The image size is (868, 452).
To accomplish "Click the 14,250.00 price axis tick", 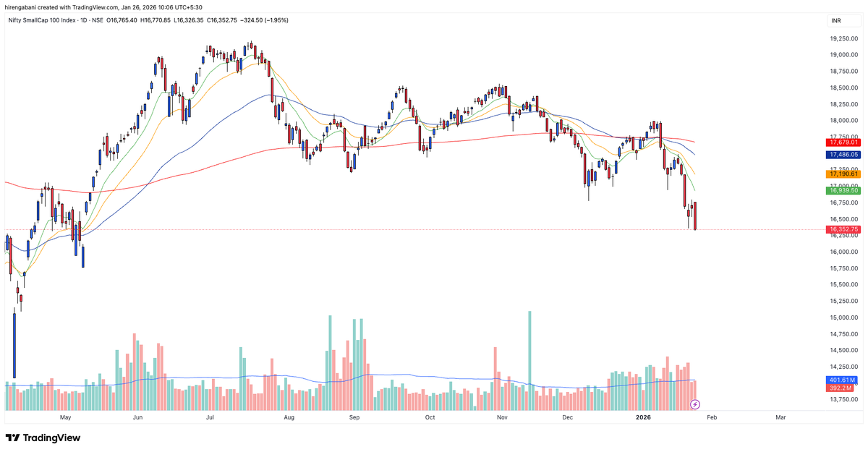I will (844, 367).
